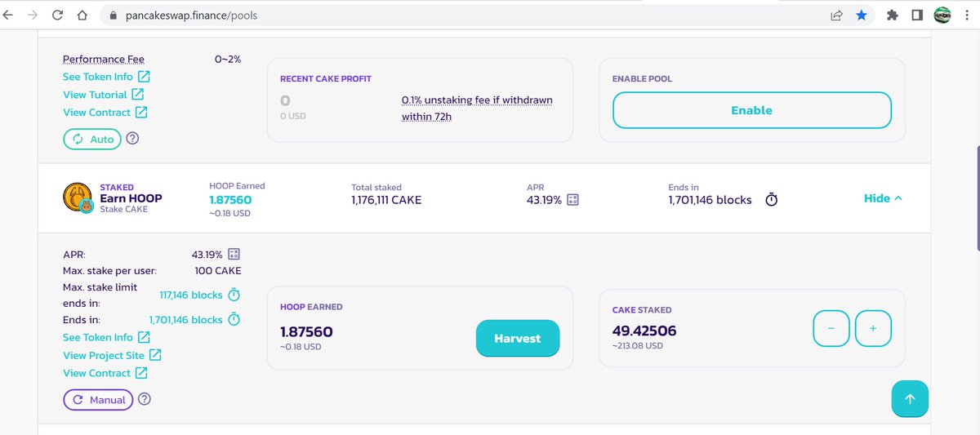Toggle the browser side panel icon
Screen dimensions: 980x435
pos(917,15)
